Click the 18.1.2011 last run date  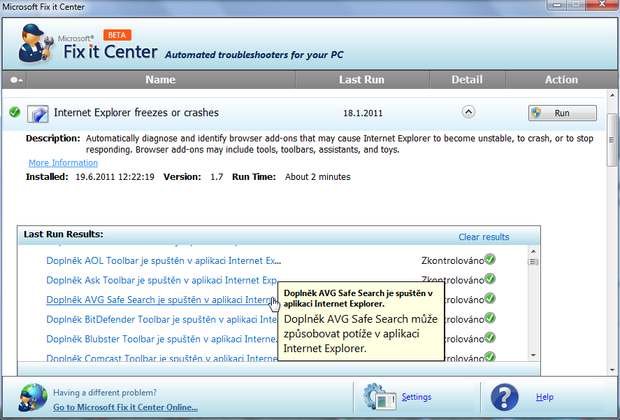click(363, 113)
